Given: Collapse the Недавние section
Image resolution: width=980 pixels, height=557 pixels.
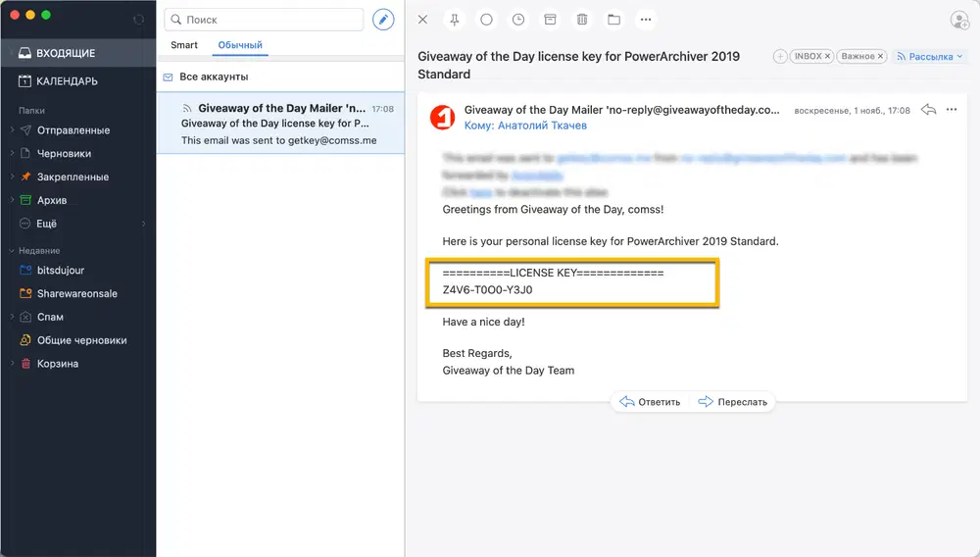Looking at the screenshot, I should pyautogui.click(x=11, y=251).
